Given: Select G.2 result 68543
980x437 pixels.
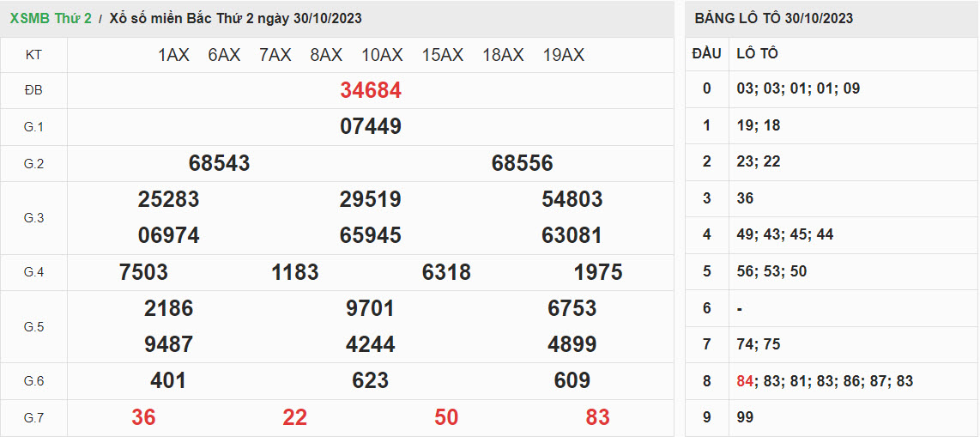Looking at the screenshot, I should 219,163.
